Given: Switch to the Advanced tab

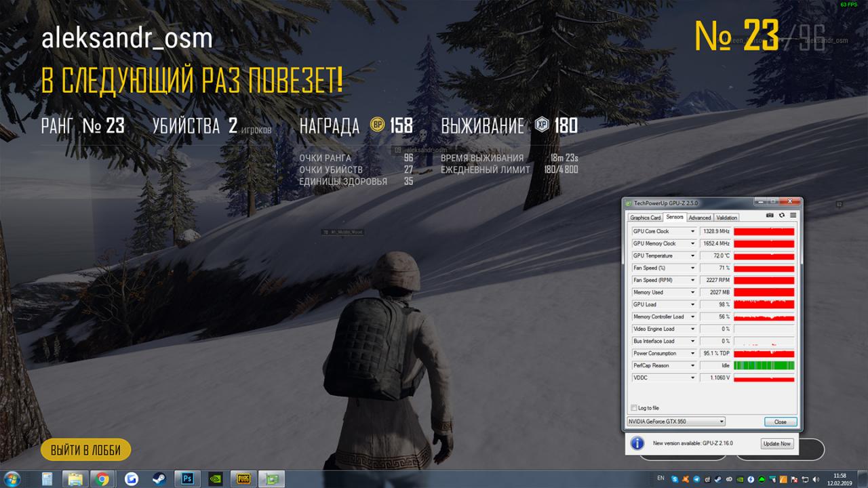Looking at the screenshot, I should pyautogui.click(x=700, y=218).
